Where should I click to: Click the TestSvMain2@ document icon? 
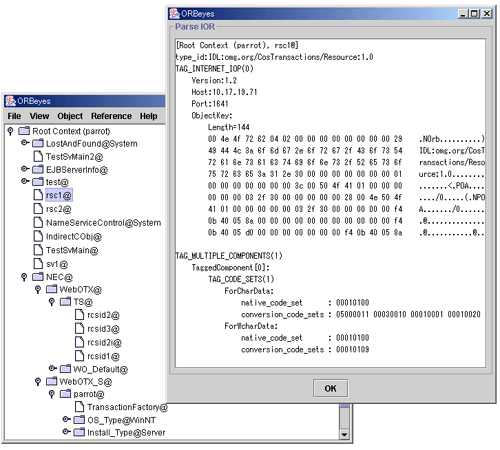[38, 156]
